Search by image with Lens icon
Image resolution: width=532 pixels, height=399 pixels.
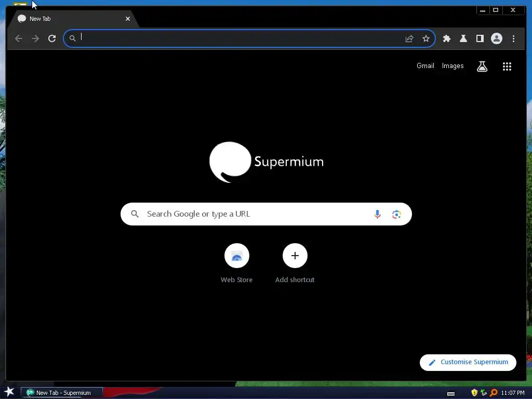pos(396,215)
